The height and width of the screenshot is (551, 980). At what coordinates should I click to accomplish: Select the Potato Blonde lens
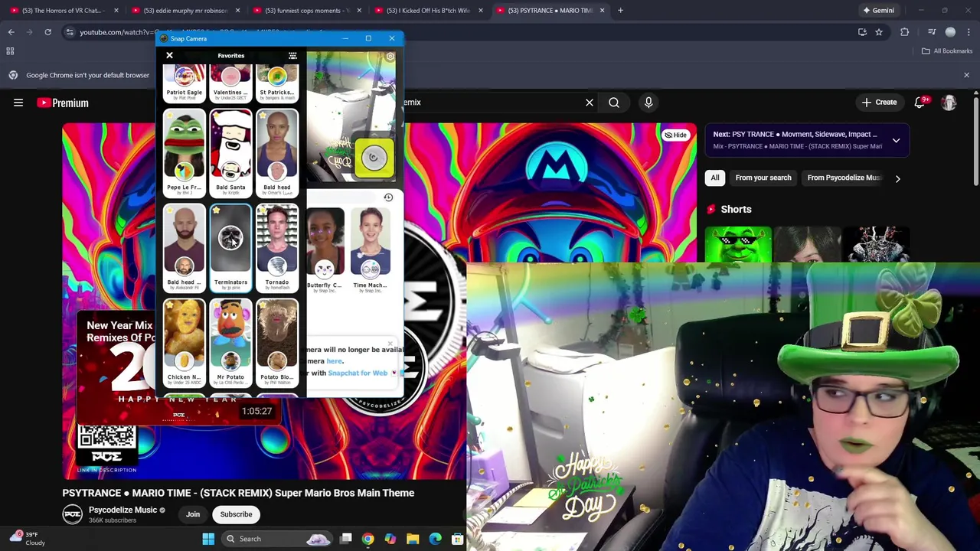pos(277,342)
